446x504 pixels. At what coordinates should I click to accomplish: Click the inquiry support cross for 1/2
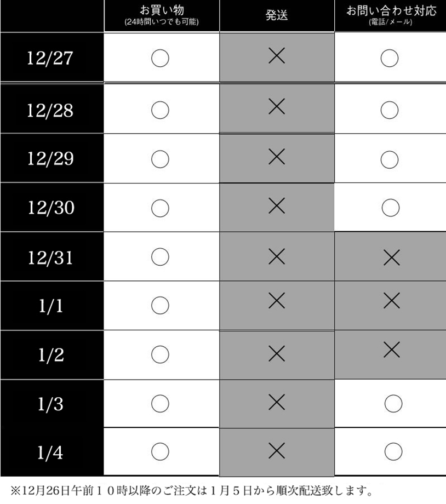coord(391,350)
